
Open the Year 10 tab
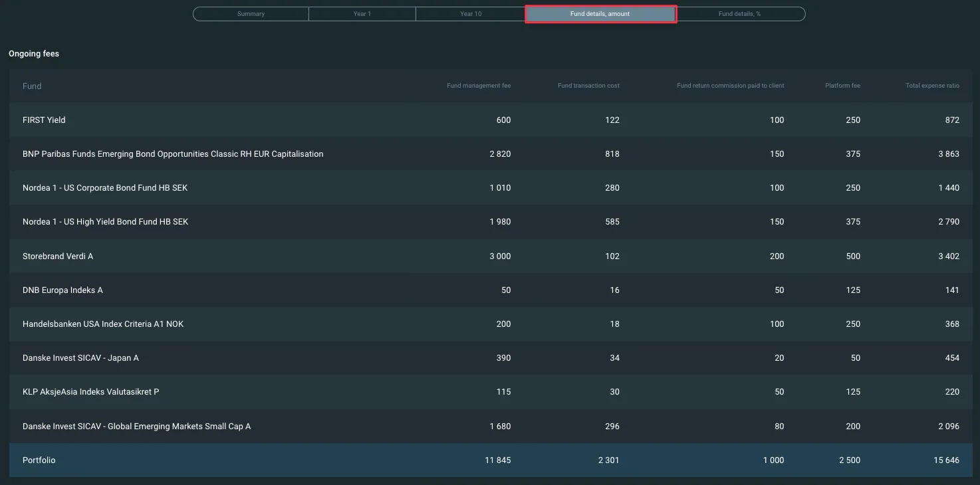[x=471, y=14]
